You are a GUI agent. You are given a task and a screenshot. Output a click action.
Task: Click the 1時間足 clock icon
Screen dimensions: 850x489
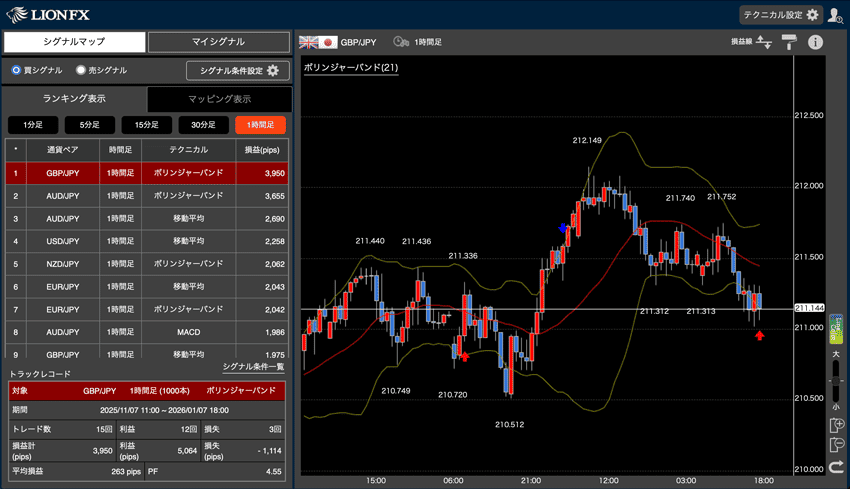click(401, 42)
